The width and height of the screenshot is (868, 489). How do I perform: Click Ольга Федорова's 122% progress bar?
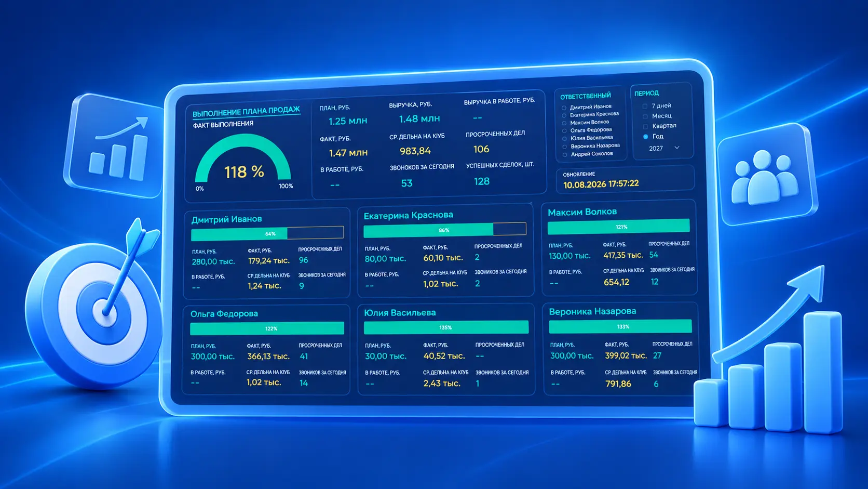267,328
